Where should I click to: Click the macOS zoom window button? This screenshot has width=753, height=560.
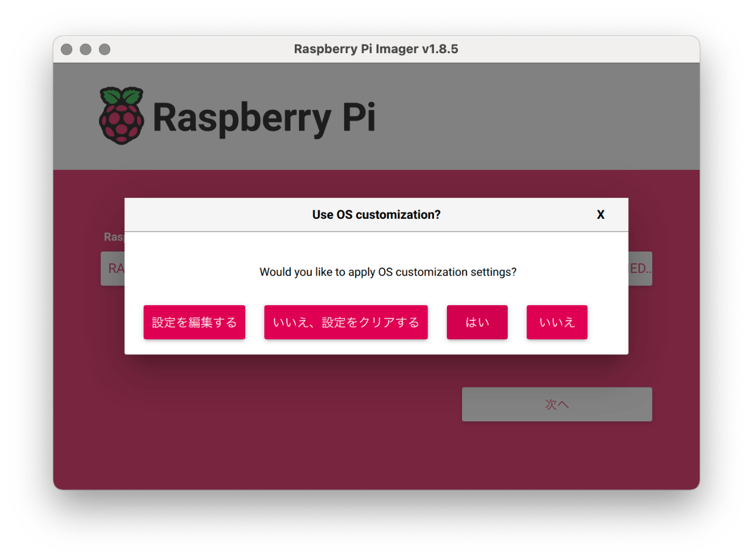[x=105, y=49]
